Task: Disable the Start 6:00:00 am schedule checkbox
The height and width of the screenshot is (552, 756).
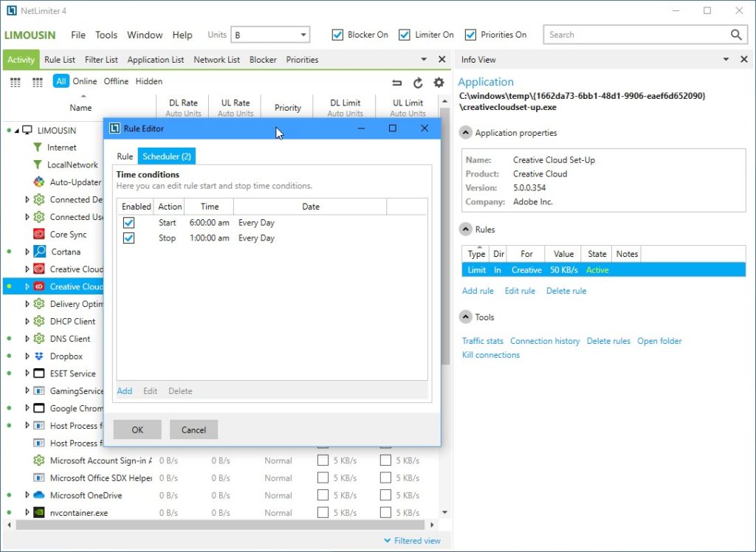Action: (128, 223)
